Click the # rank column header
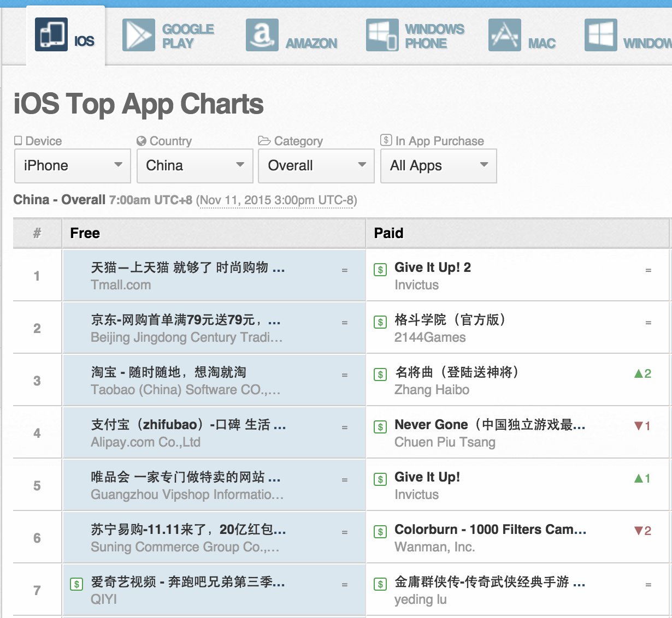 tap(37, 233)
